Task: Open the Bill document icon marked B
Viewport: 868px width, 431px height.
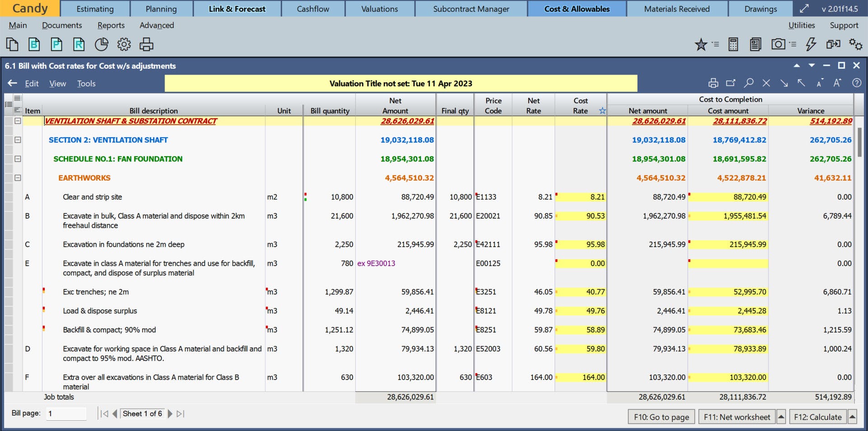Action: pos(34,44)
